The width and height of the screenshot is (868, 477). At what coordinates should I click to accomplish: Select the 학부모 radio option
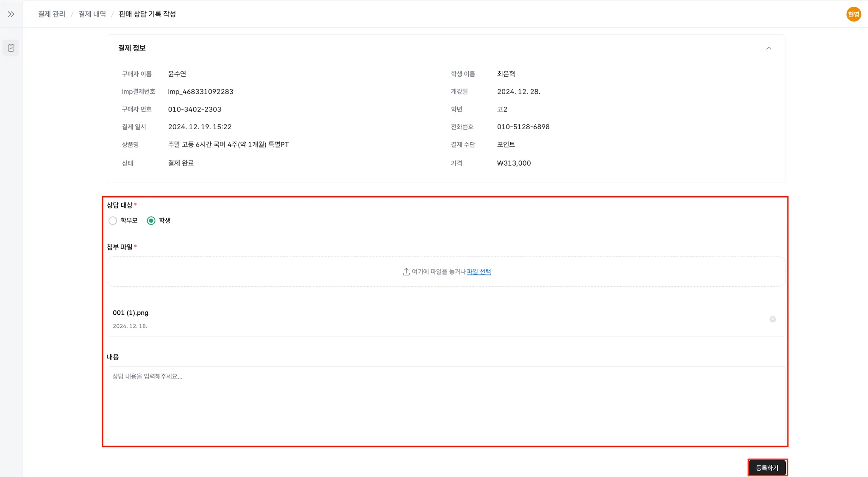pos(113,221)
